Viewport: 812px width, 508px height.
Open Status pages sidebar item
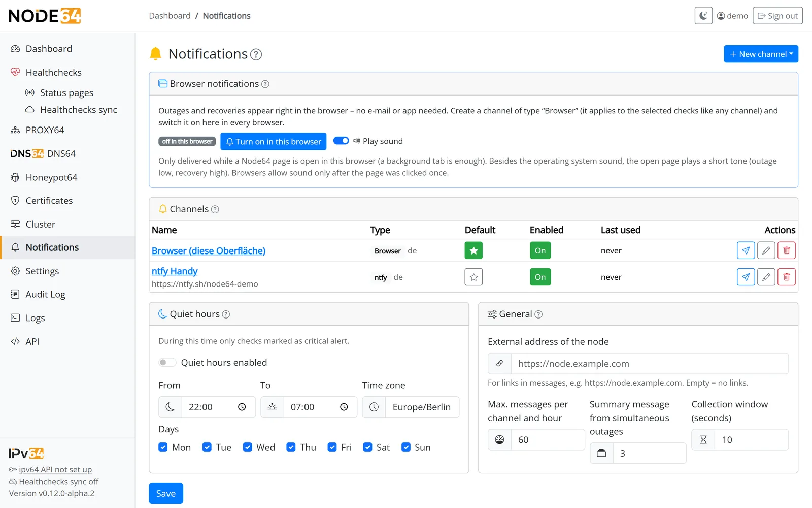pos(67,92)
